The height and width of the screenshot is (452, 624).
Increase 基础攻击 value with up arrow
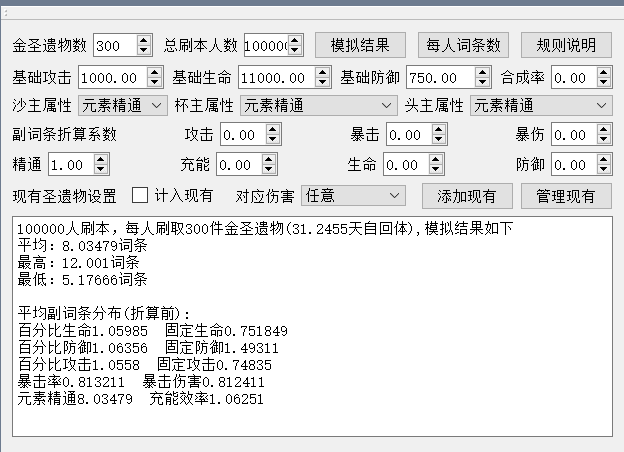[155, 73]
